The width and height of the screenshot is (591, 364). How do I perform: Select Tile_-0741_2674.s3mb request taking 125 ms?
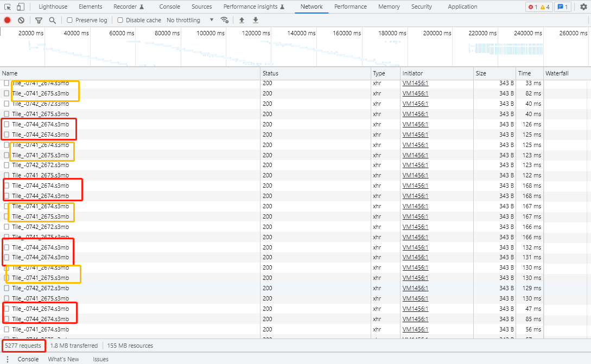coord(40,145)
